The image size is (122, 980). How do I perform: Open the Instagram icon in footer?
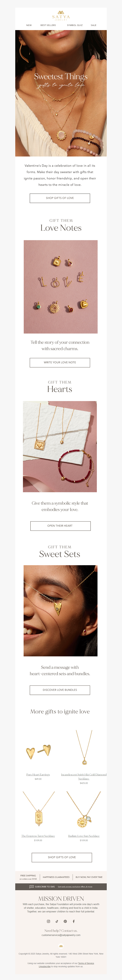click(x=48, y=921)
